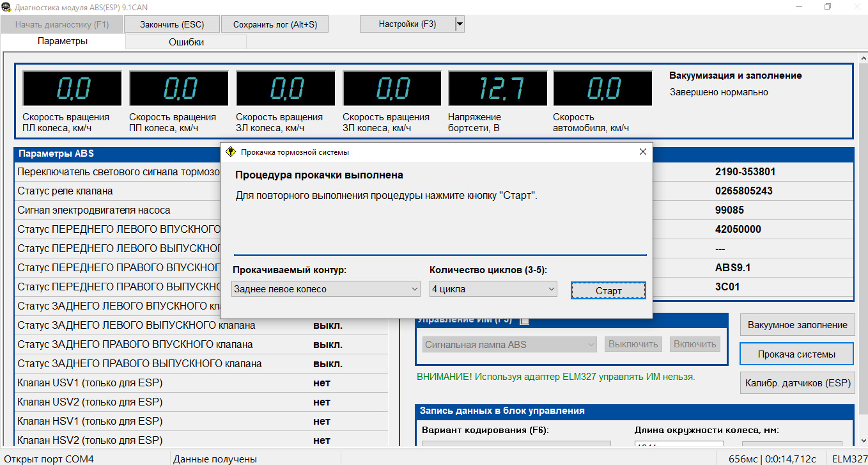Click the ABS9.1 value

733,267
